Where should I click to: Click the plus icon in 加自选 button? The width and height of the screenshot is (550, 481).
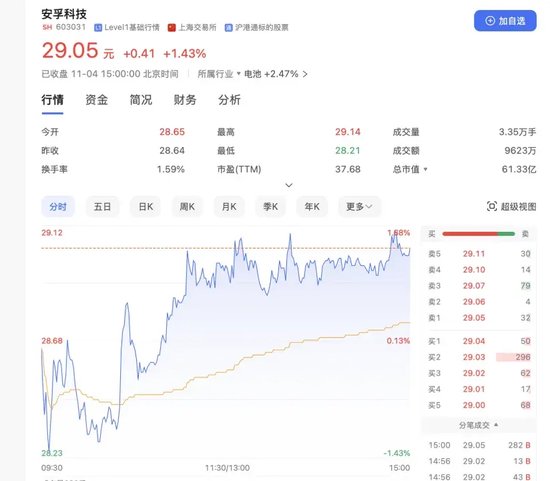click(490, 21)
